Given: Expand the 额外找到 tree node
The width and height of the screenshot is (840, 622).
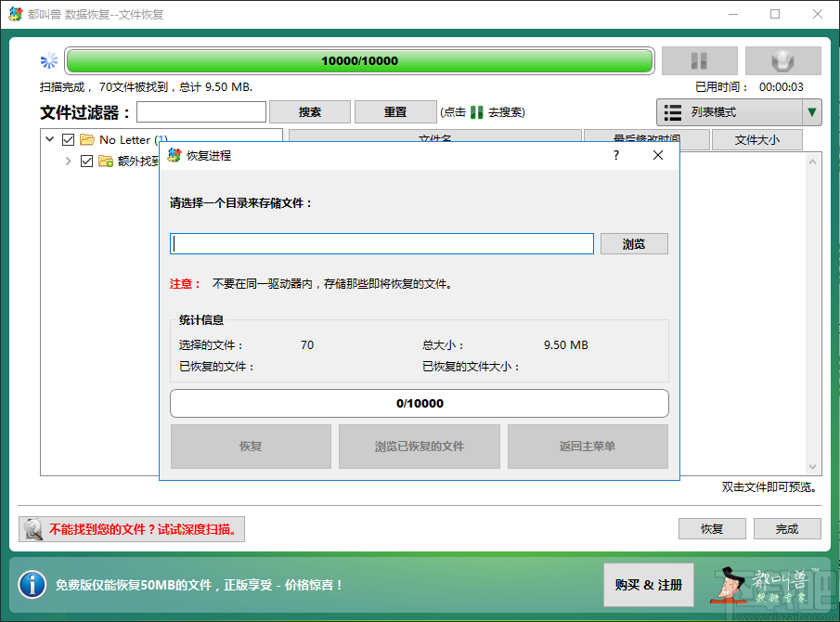Looking at the screenshot, I should pyautogui.click(x=68, y=161).
